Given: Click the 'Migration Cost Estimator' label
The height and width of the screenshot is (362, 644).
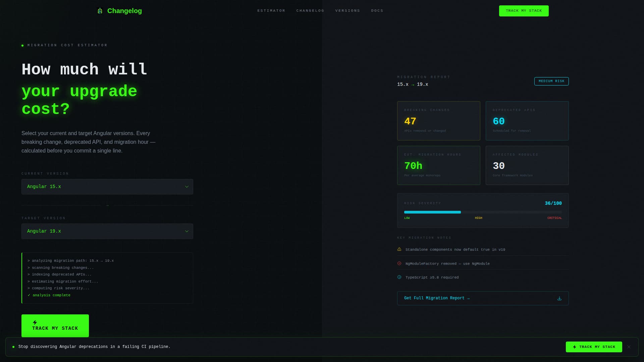Looking at the screenshot, I should pos(67,45).
